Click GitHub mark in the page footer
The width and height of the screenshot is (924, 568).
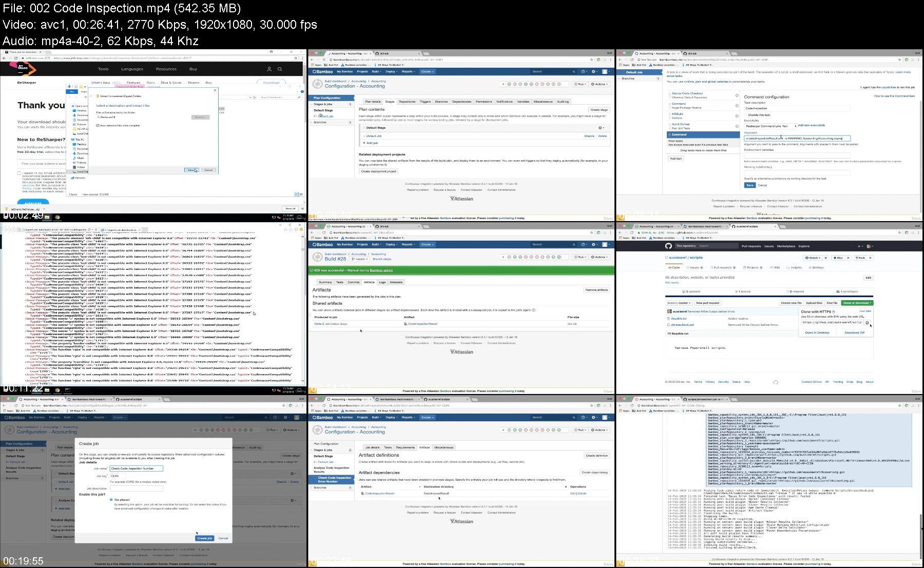[x=775, y=382]
